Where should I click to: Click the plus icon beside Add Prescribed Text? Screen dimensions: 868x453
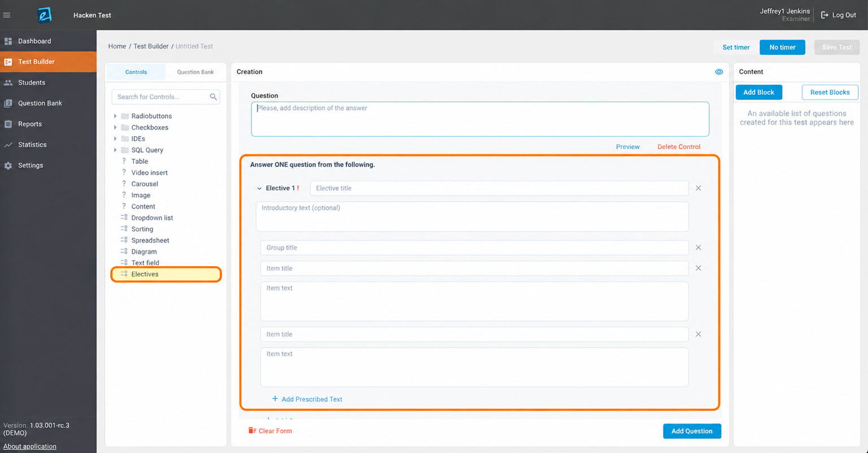(275, 399)
